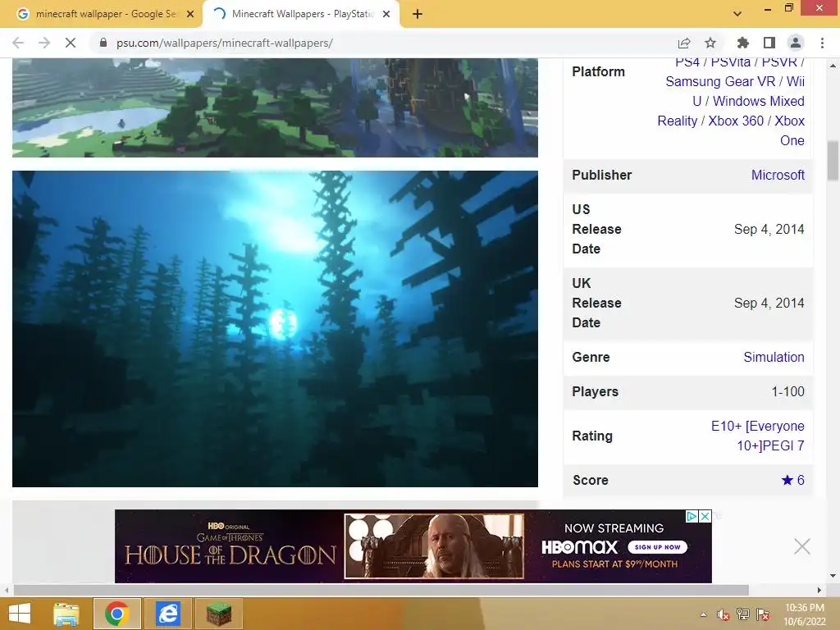This screenshot has height=630, width=840.
Task: Click the Samsung Gear VR platform link
Action: coord(720,81)
